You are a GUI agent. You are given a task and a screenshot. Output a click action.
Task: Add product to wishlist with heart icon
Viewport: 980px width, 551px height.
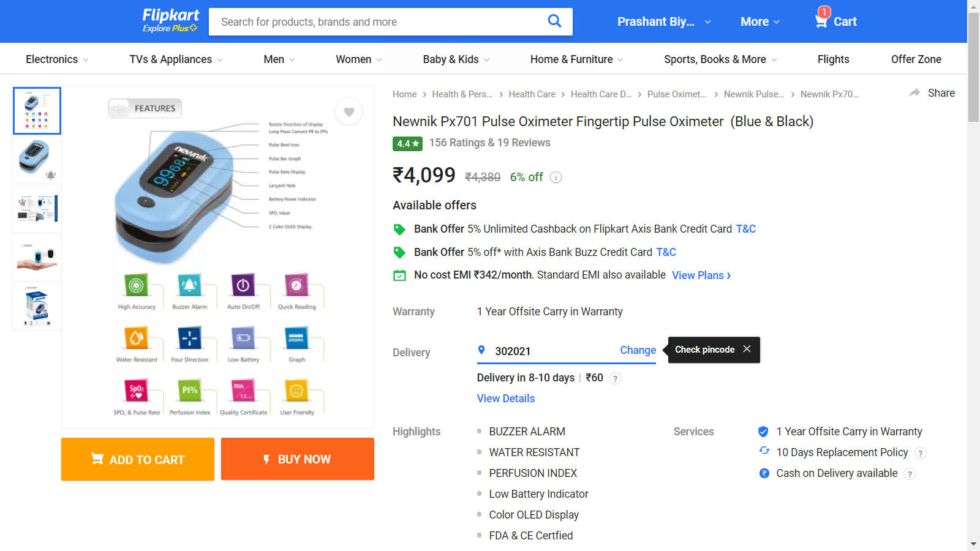pos(349,111)
